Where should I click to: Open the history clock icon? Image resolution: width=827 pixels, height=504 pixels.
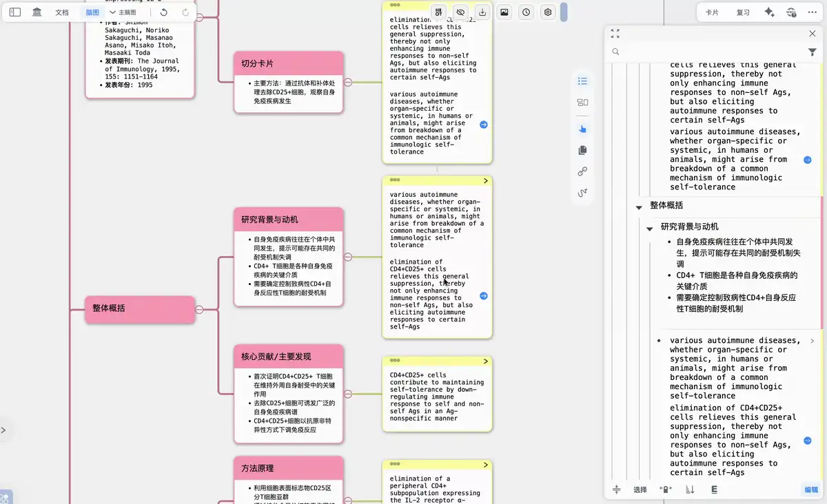[x=527, y=12]
